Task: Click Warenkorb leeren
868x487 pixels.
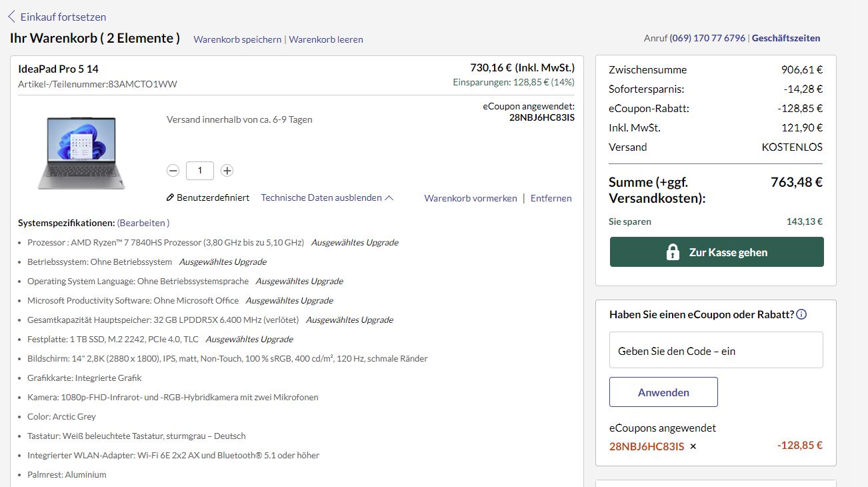Action: click(x=326, y=39)
